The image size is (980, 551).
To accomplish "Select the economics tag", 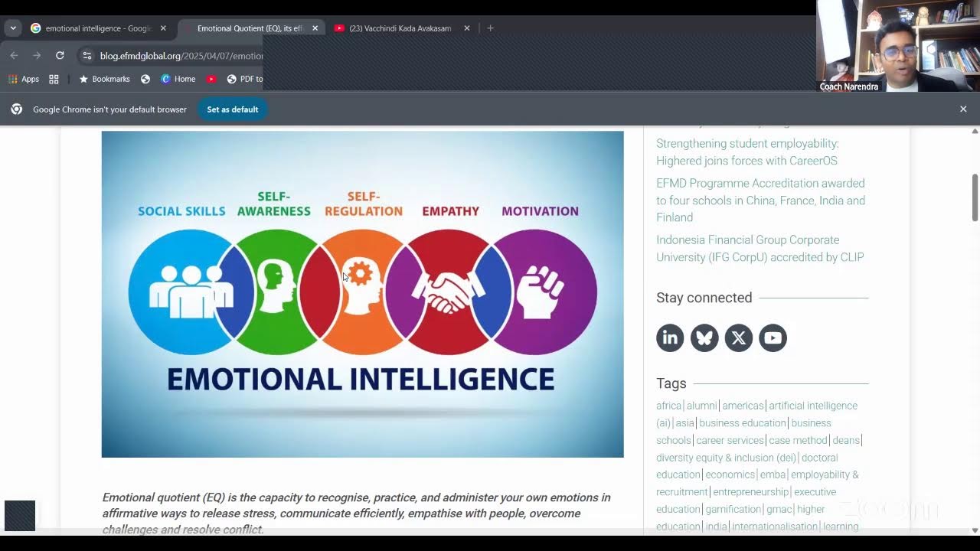I will (730, 474).
